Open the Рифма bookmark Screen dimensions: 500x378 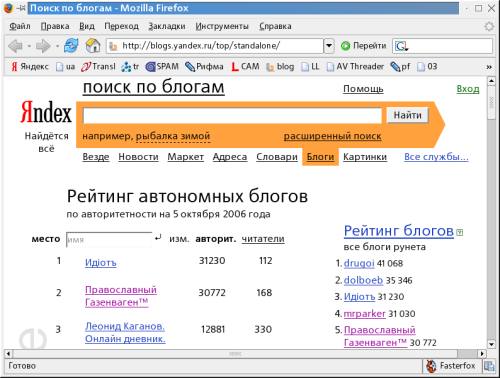pyautogui.click(x=204, y=67)
